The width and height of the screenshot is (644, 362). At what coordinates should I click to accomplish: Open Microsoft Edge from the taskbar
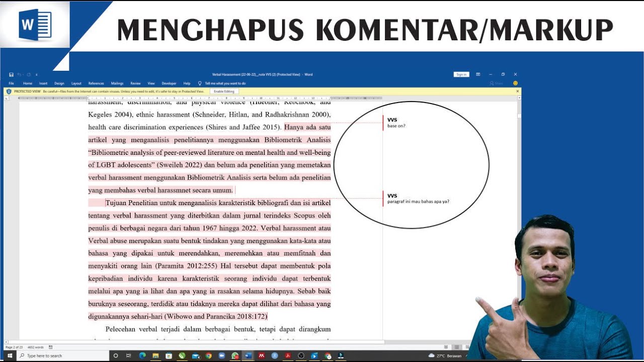click(142, 355)
